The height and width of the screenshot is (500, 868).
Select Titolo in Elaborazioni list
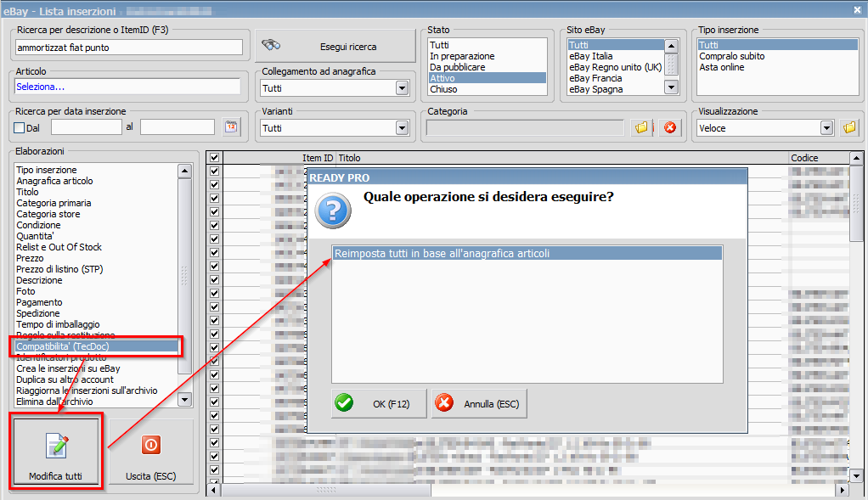(96, 192)
